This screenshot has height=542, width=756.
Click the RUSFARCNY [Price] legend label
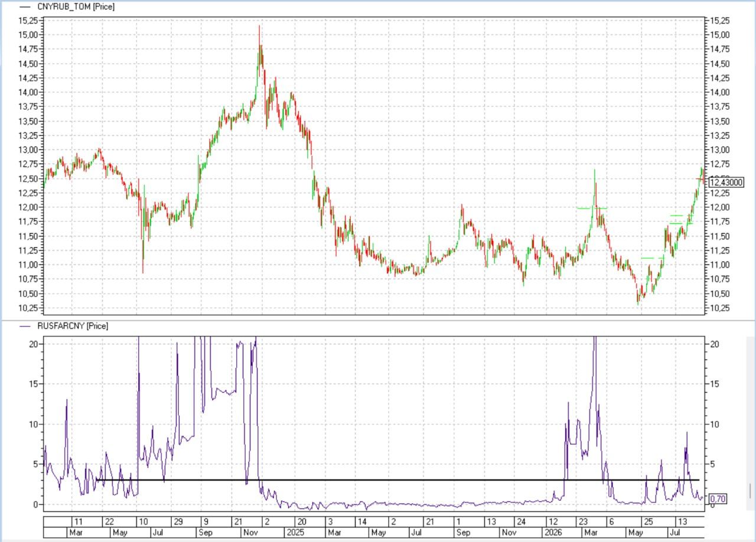click(x=73, y=326)
